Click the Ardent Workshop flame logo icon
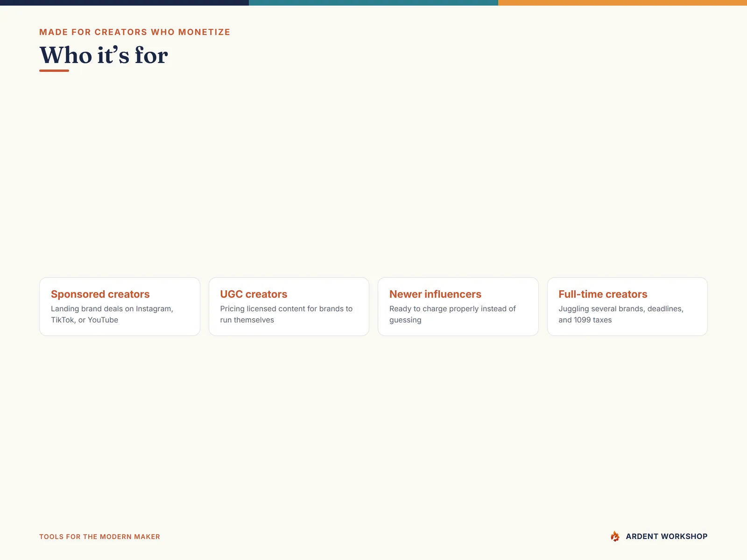 (615, 536)
